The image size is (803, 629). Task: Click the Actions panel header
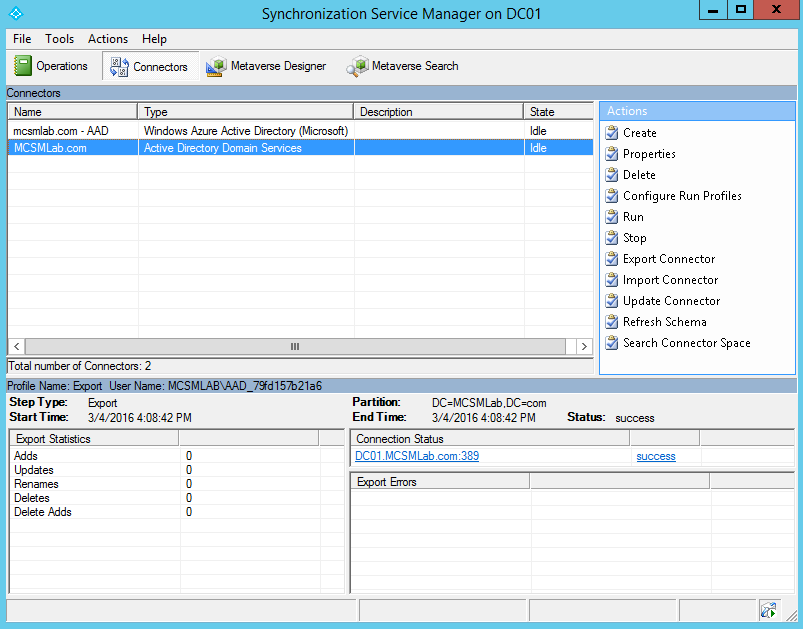point(697,111)
